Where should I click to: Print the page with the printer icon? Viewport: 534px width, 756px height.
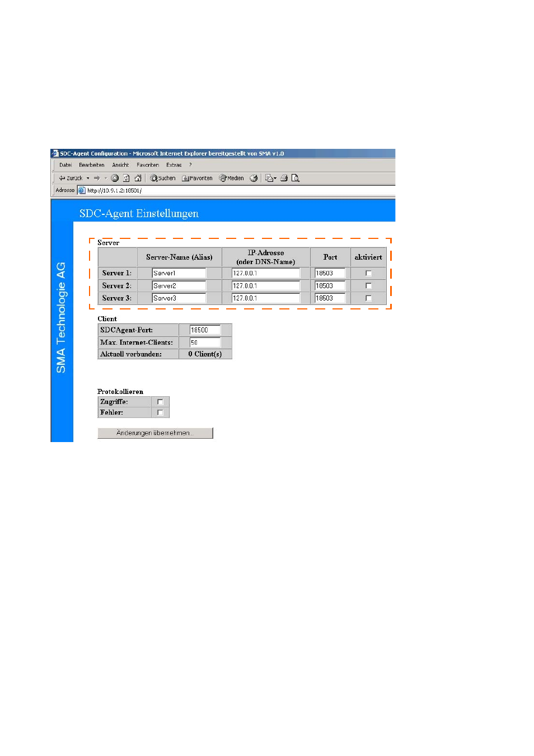284,178
